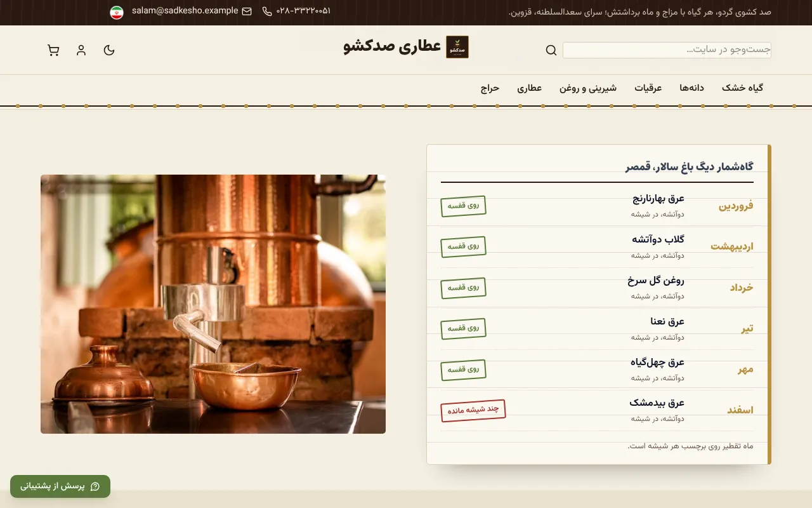Click the copper distillery photo

[213, 304]
